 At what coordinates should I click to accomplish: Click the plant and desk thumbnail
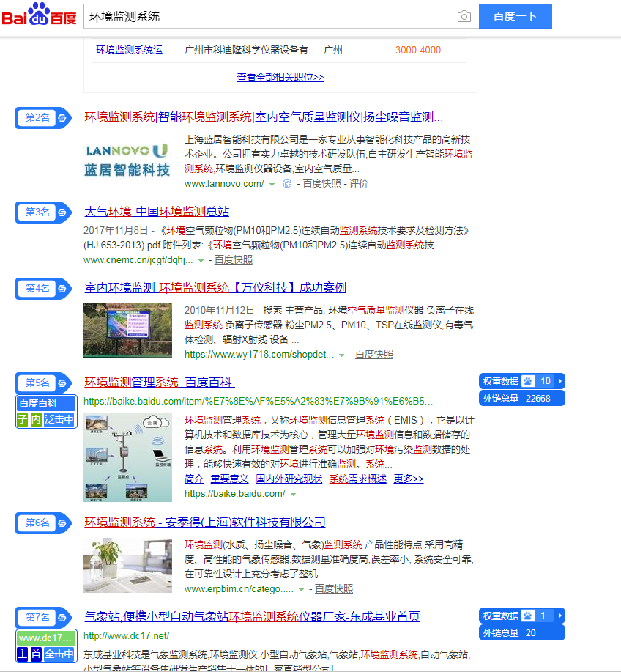tap(127, 566)
